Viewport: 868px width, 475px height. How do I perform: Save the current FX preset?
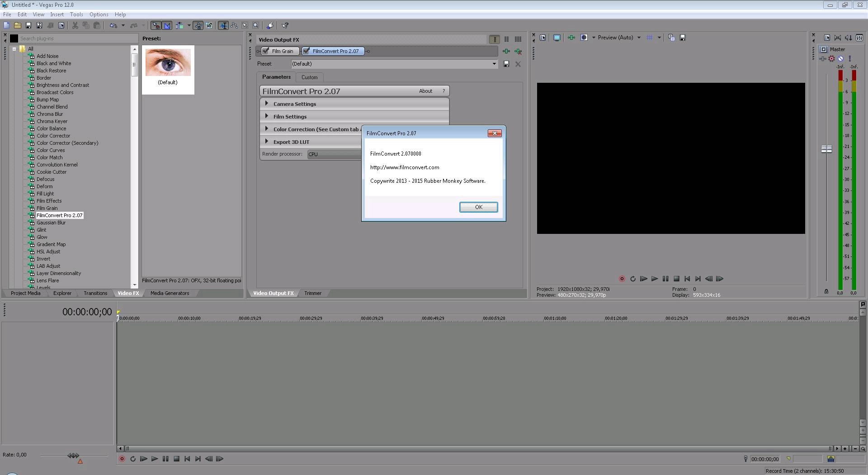click(506, 64)
